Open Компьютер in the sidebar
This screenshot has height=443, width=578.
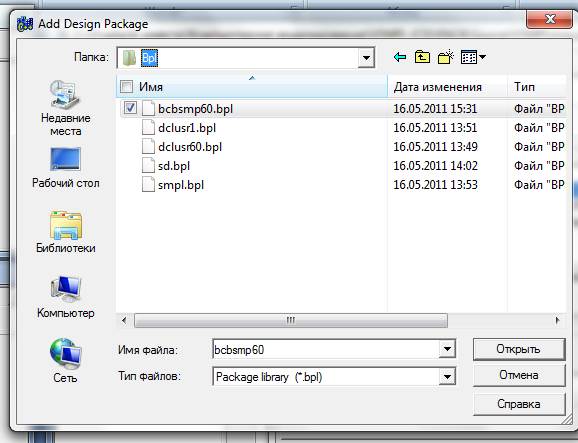66,297
